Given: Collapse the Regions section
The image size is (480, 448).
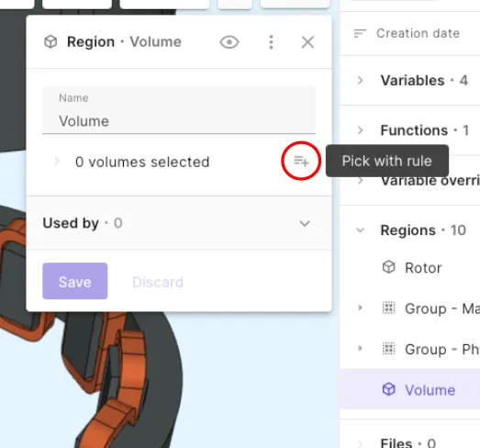Looking at the screenshot, I should tap(361, 230).
